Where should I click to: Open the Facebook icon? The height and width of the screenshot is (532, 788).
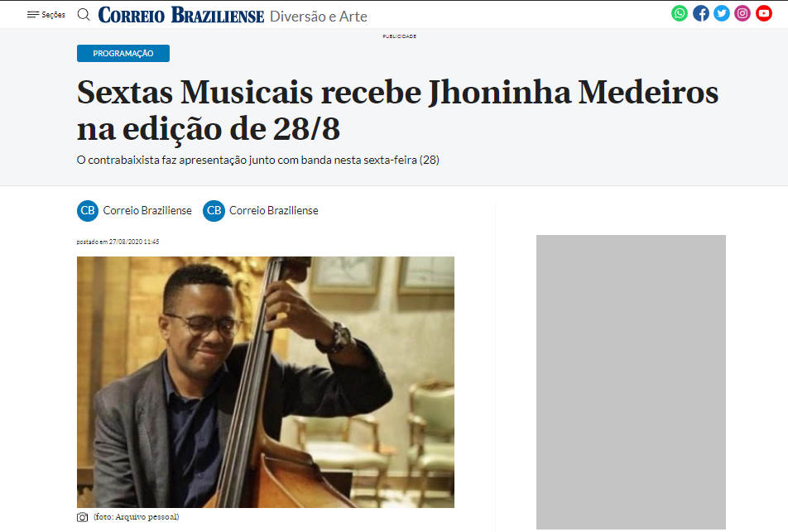[x=700, y=13]
